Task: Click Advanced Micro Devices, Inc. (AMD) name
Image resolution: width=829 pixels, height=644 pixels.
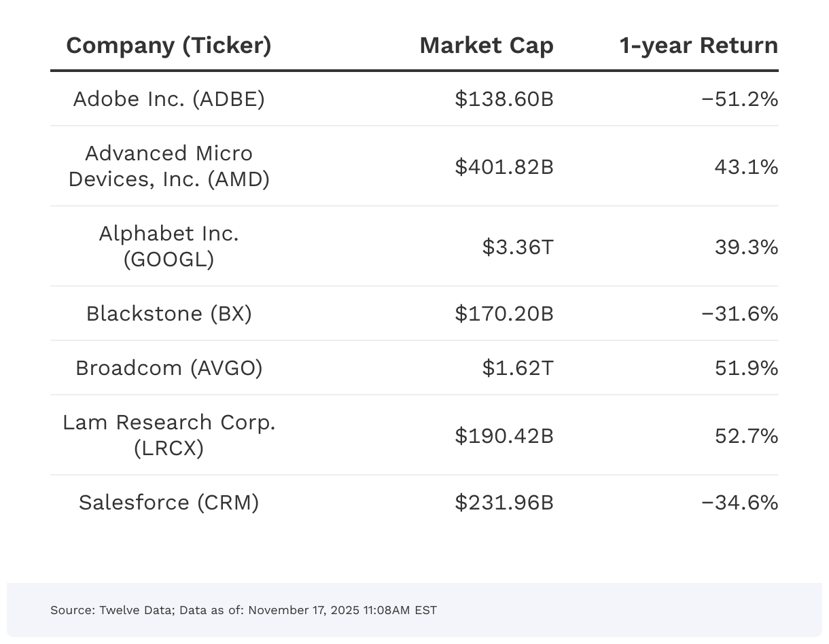Action: tap(169, 166)
